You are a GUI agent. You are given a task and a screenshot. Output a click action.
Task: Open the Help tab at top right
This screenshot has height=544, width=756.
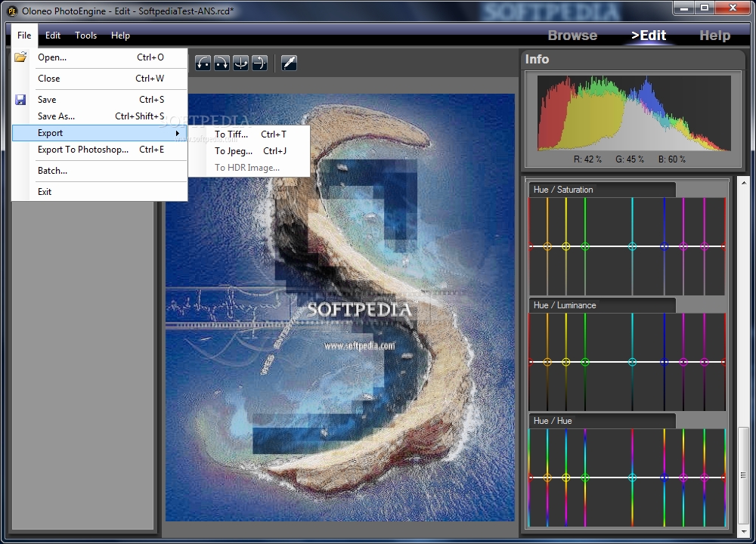tap(714, 36)
